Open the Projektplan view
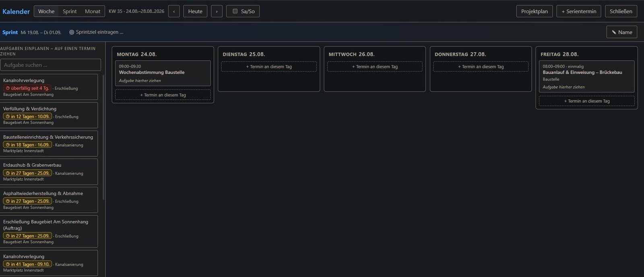The height and width of the screenshot is (277, 644). coord(535,11)
